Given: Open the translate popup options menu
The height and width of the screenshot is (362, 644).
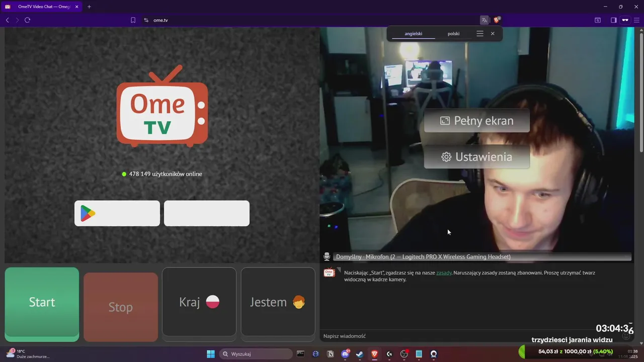Looking at the screenshot, I should click(480, 34).
